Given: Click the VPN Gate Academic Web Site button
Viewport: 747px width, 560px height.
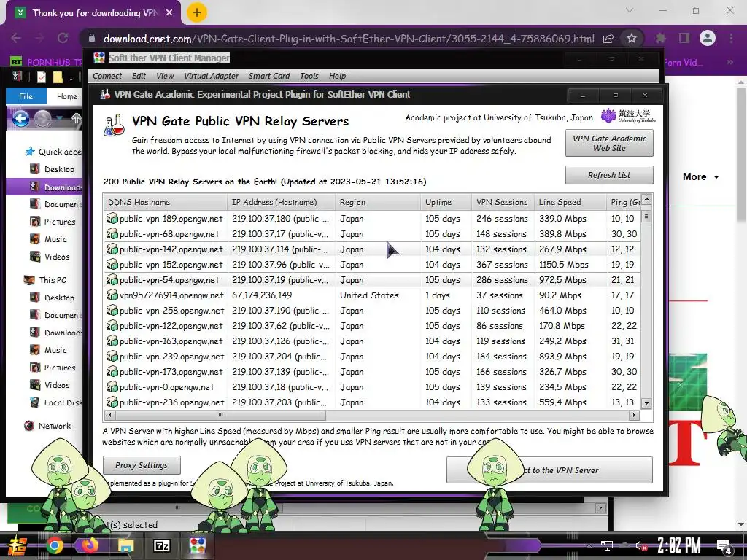Looking at the screenshot, I should [609, 143].
